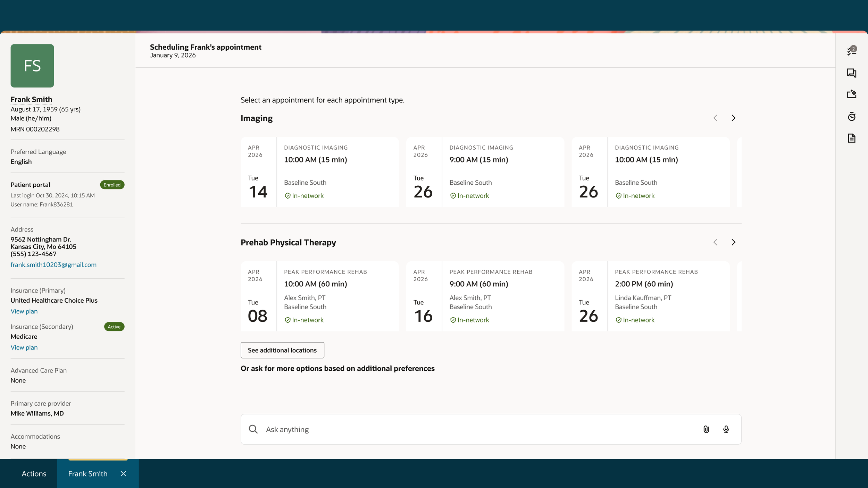Activate the microphone voice input icon
This screenshot has width=868, height=488.
(x=726, y=429)
